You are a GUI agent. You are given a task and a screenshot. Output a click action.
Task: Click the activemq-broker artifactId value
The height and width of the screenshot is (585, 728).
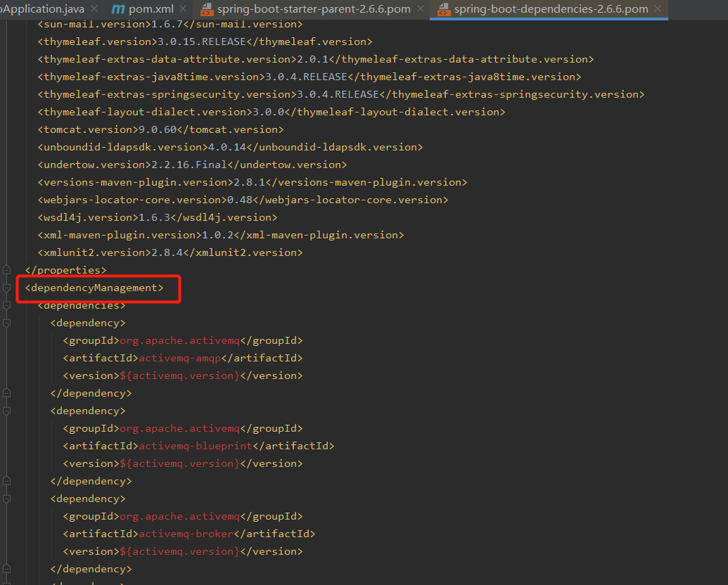186,534
